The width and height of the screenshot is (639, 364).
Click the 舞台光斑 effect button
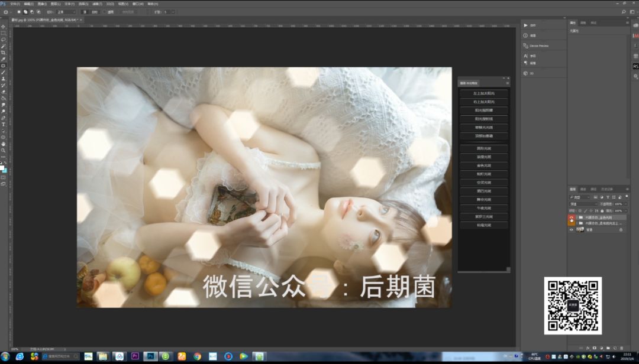pos(484,200)
